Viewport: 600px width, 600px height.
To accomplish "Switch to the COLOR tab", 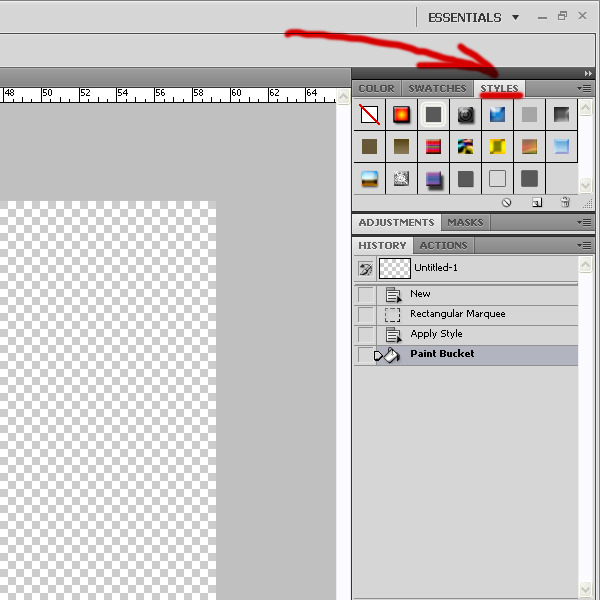I will (377, 89).
